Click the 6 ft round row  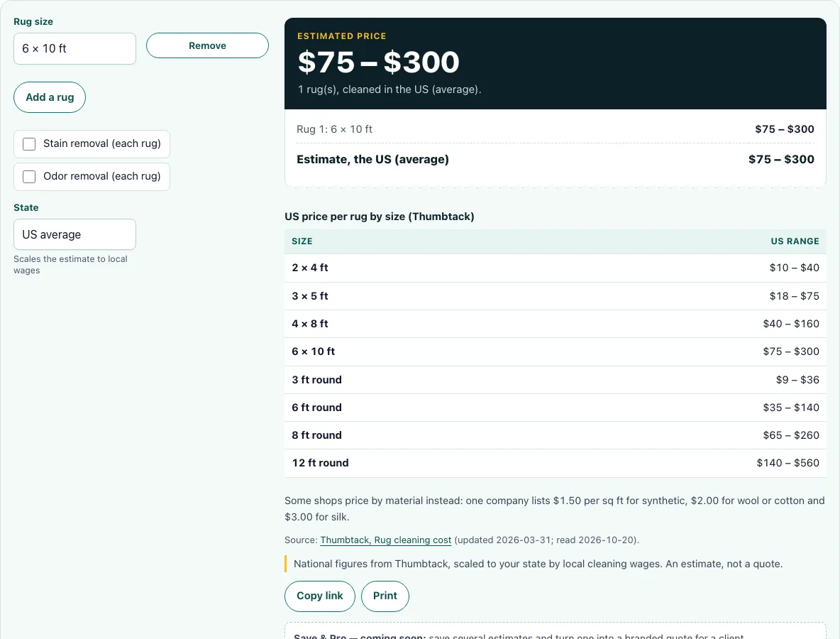[555, 408]
